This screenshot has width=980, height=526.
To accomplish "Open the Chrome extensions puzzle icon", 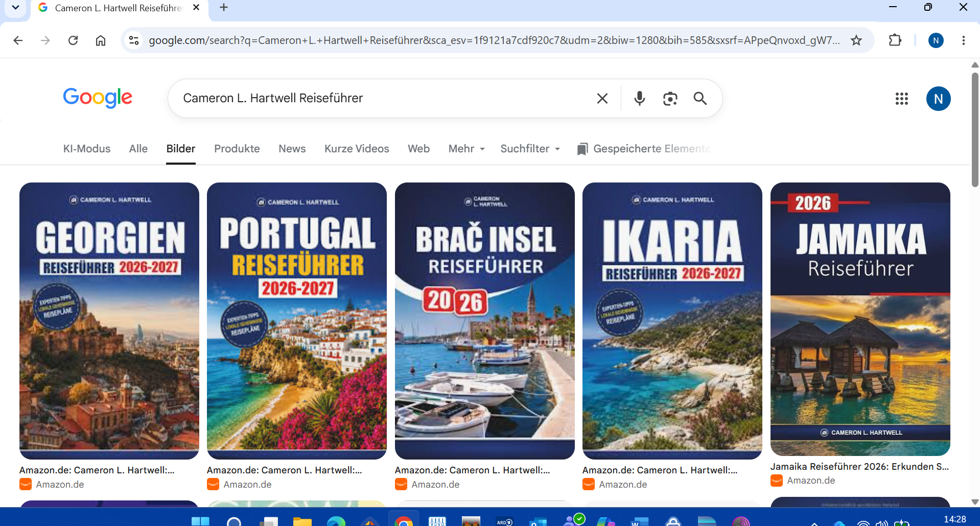I will coord(895,40).
